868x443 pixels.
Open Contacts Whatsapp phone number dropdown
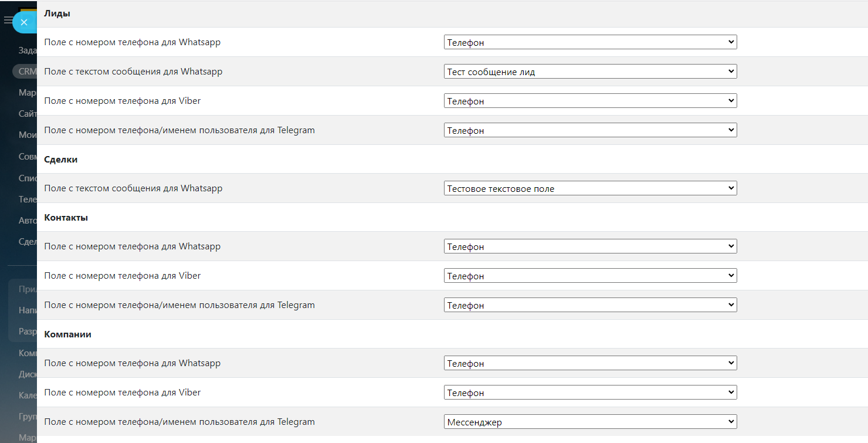coord(590,246)
